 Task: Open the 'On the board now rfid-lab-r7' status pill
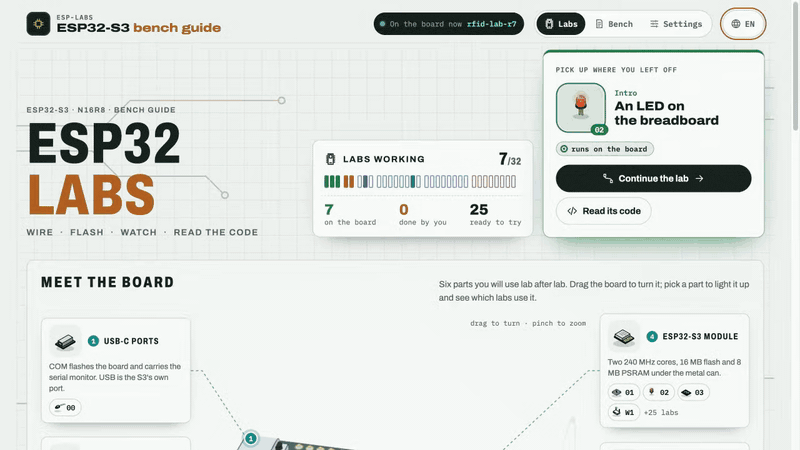tap(448, 24)
